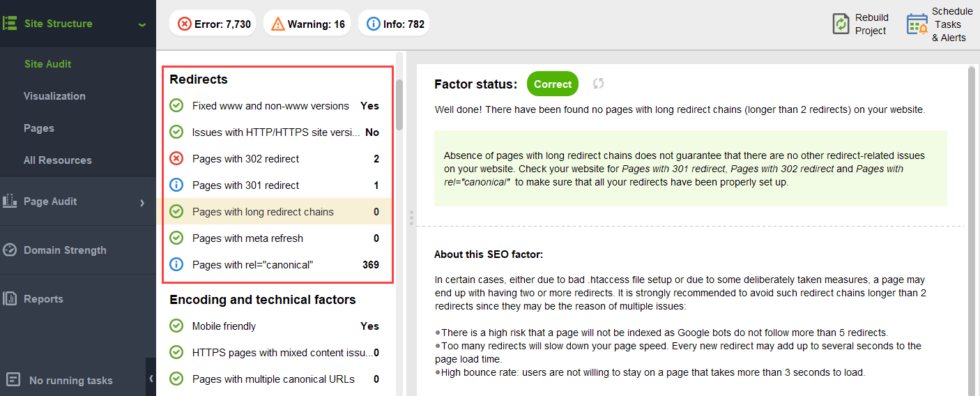Collapse the left sidebar with arrow handle

coord(151,378)
